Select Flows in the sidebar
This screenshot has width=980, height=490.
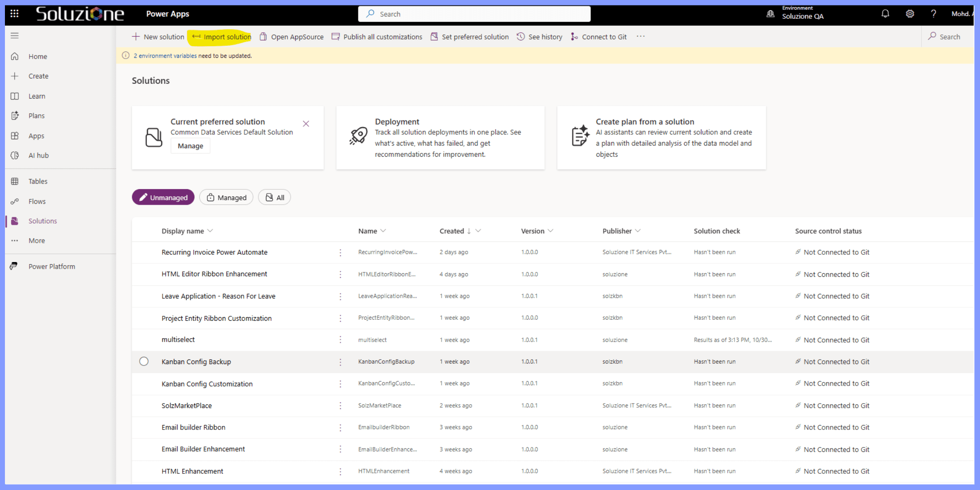point(37,201)
